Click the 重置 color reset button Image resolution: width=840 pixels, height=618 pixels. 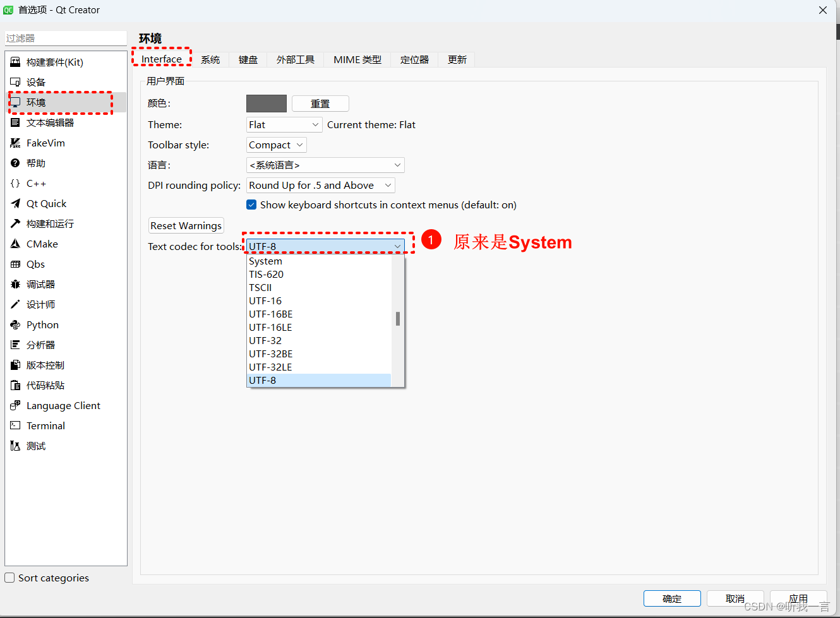tap(320, 104)
